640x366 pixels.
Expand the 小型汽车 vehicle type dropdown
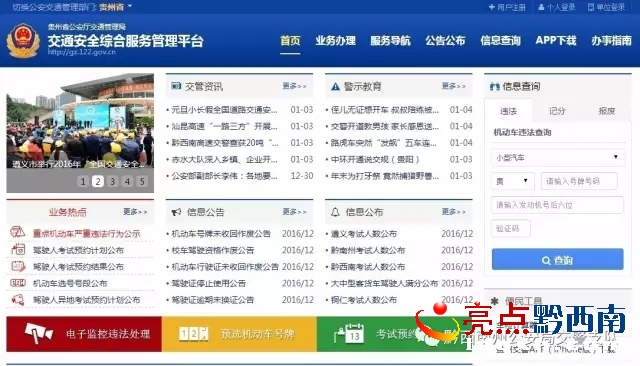coord(558,157)
